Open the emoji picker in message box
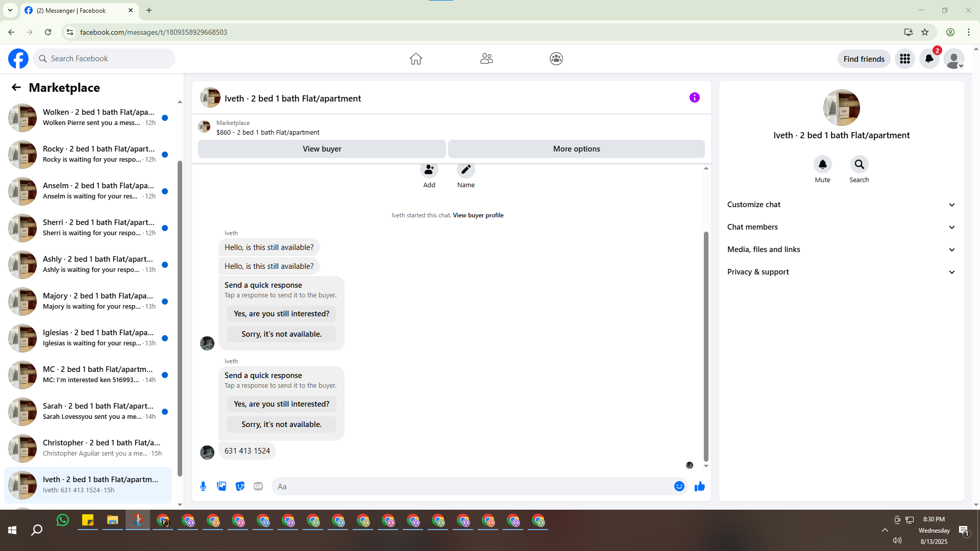Screen dimensions: 980x551 (x=679, y=486)
